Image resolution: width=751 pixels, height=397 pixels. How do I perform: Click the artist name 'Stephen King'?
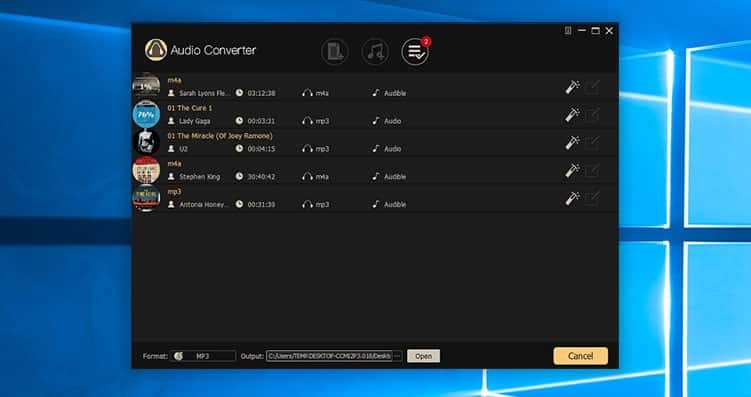click(x=200, y=177)
